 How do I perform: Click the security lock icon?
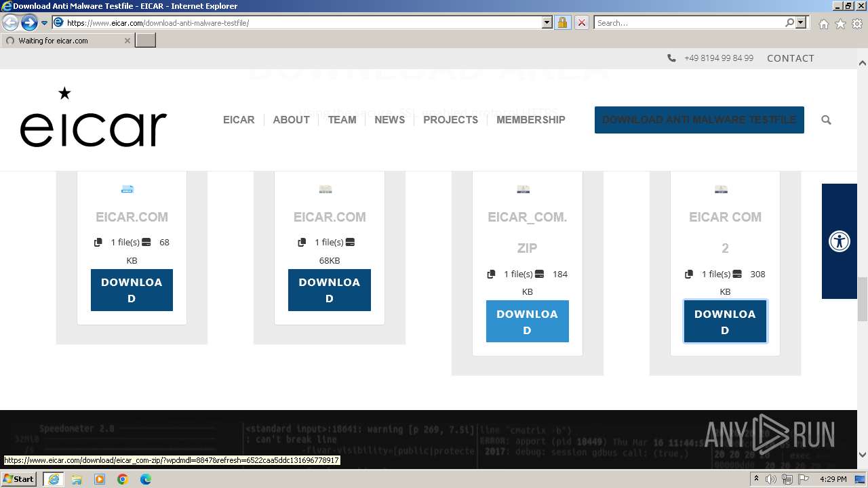click(x=562, y=23)
